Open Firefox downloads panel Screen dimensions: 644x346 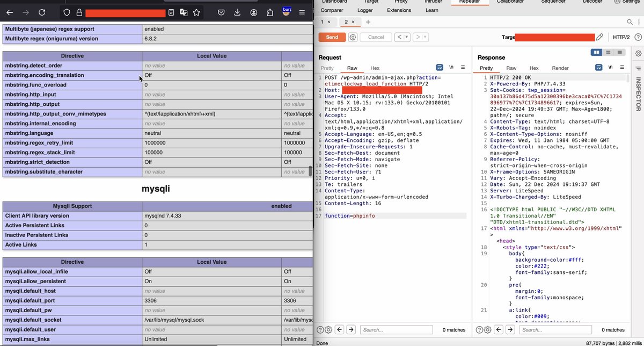237,12
